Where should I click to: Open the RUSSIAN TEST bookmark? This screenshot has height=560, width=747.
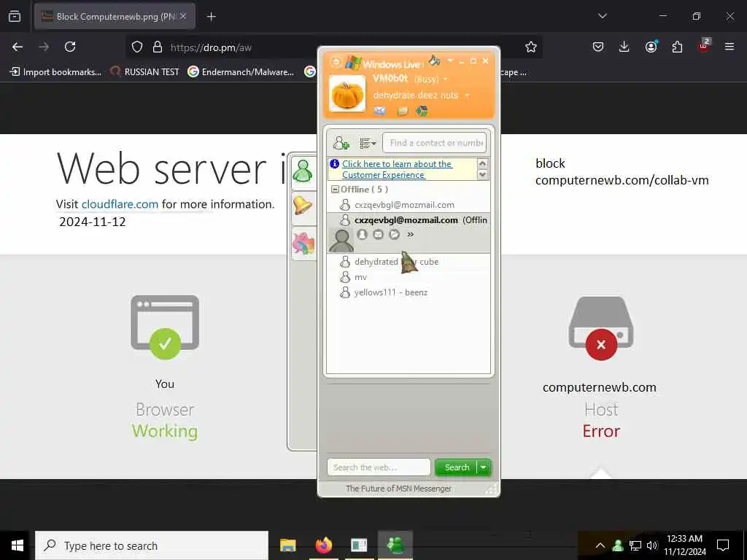144,72
